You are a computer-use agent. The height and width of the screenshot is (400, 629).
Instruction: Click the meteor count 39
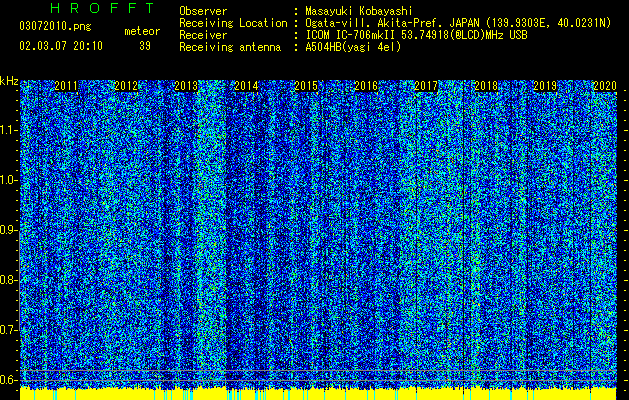(145, 46)
